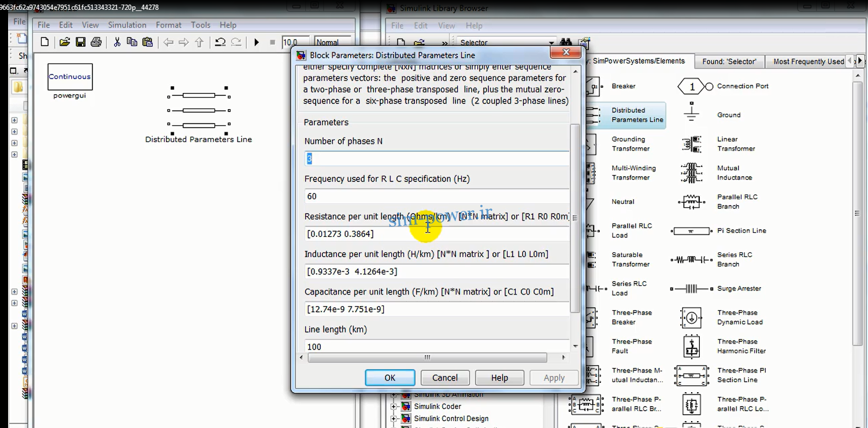This screenshot has height=428, width=868.
Task: Open the Tools menu
Action: (201, 25)
